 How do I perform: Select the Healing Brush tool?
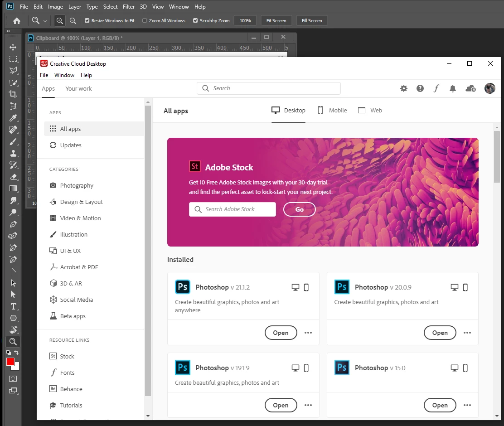(13, 130)
